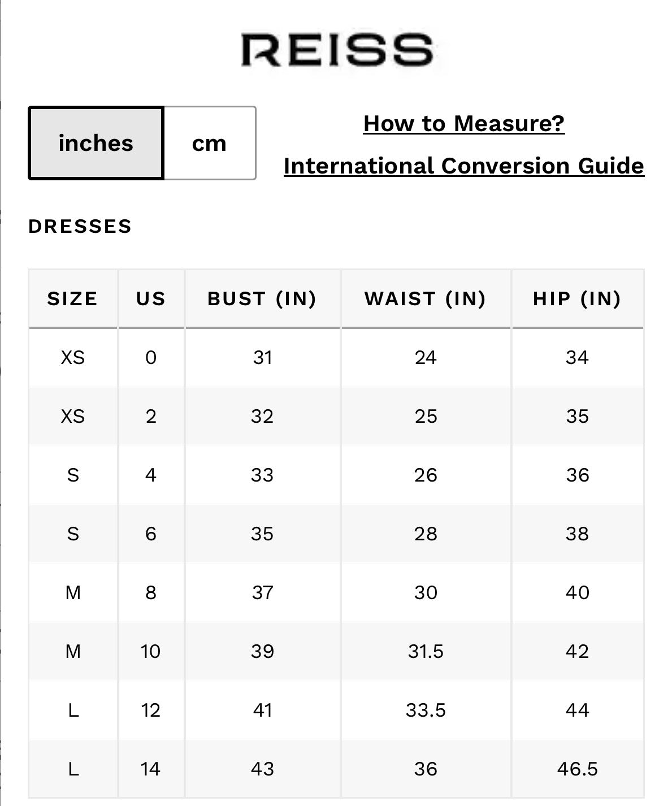Open International Conversion Guide link
Image resolution: width=672 pixels, height=806 pixels.
coord(464,166)
